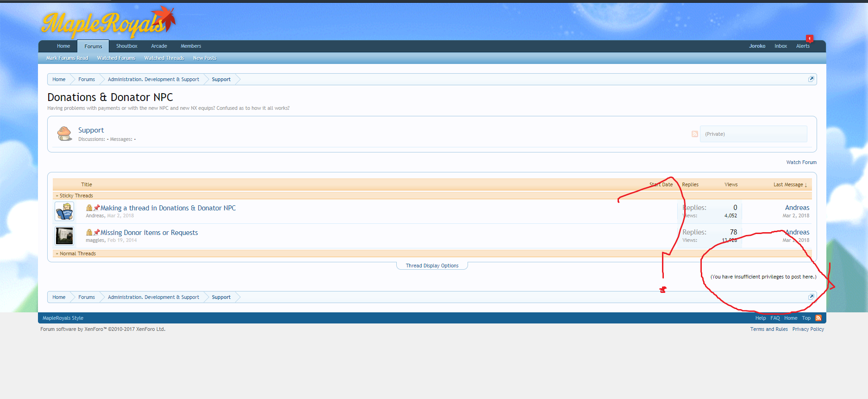The image size is (868, 399).
Task: Click the Support forum mushroom icon
Action: tap(64, 133)
